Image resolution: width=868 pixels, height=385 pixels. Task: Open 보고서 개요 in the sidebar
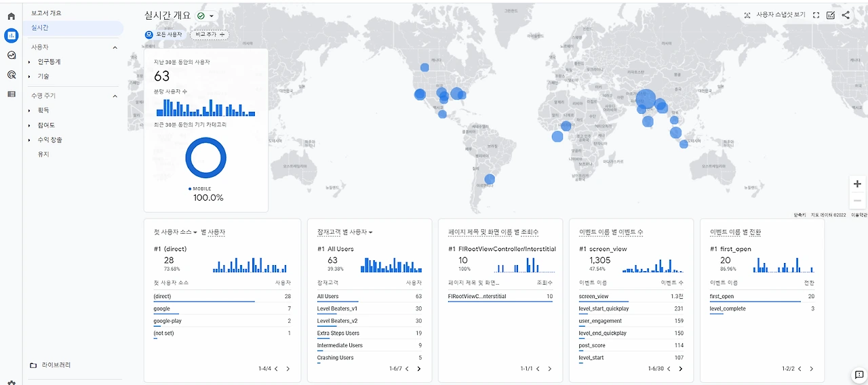point(46,13)
